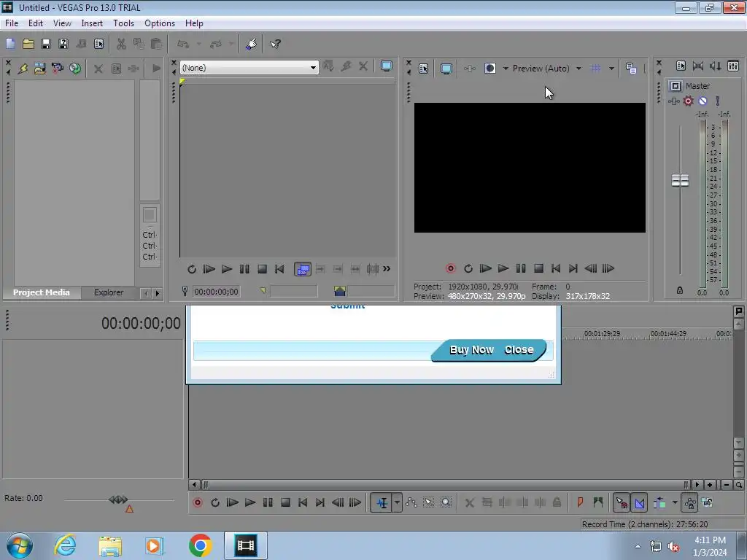Click the playback Rate slider handle

click(118, 499)
